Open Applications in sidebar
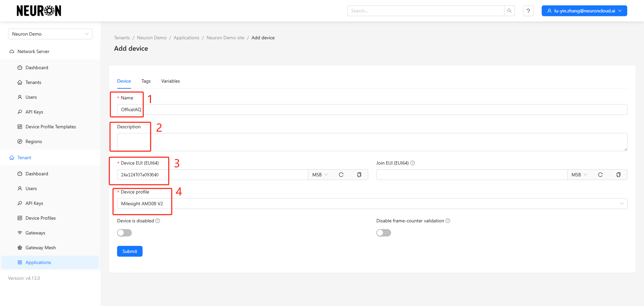Image resolution: width=644 pixels, height=306 pixels. click(50, 262)
